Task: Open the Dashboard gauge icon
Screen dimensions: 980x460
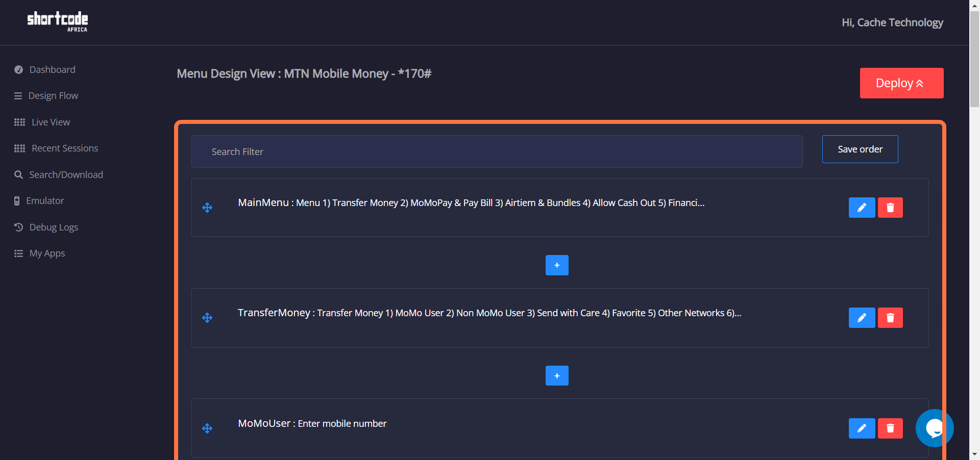Action: click(x=18, y=70)
